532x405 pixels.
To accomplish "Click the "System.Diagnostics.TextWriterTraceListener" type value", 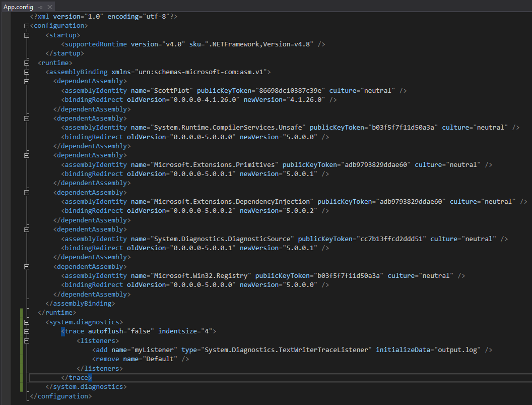I will pyautogui.click(x=286, y=350).
